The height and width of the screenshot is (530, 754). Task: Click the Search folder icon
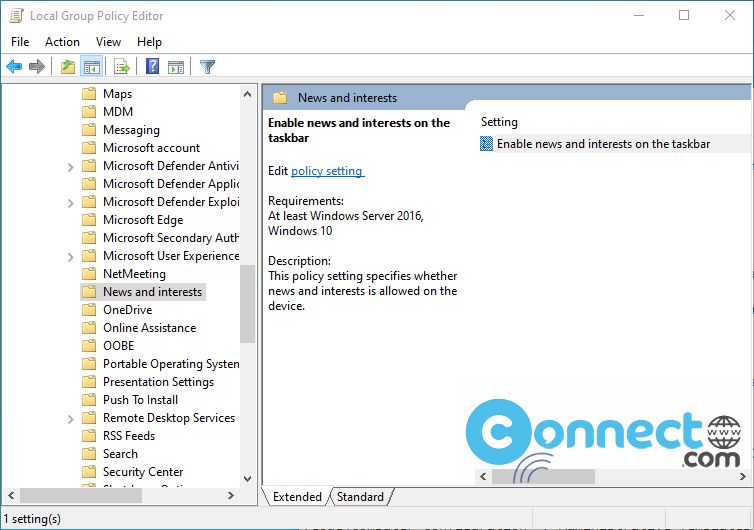click(89, 454)
